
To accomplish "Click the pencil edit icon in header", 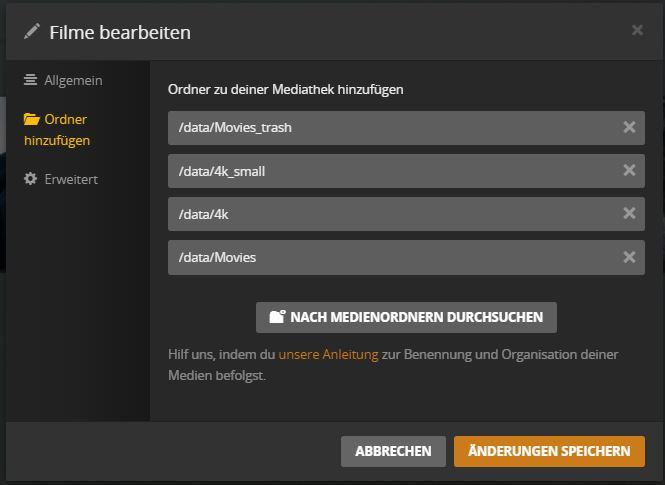I will pos(32,31).
